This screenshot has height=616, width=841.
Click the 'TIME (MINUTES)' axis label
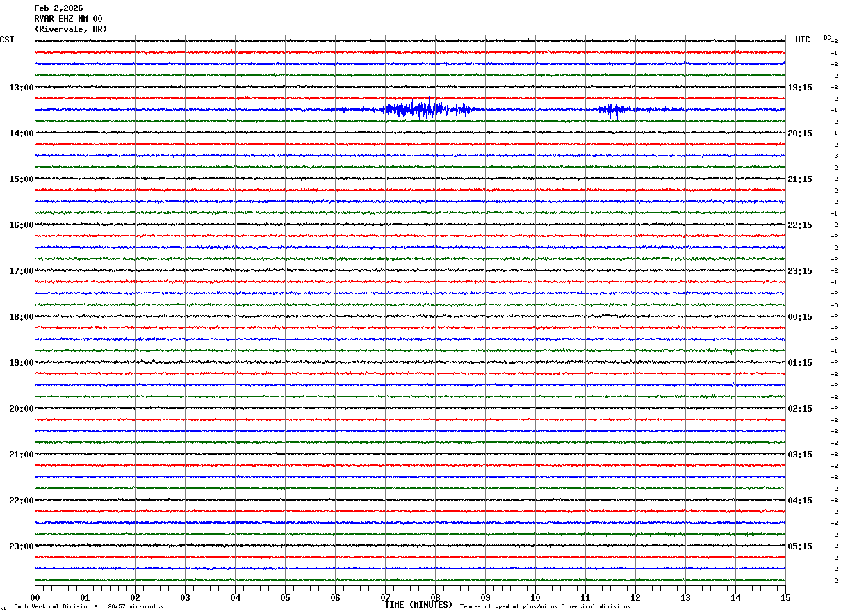pyautogui.click(x=418, y=605)
